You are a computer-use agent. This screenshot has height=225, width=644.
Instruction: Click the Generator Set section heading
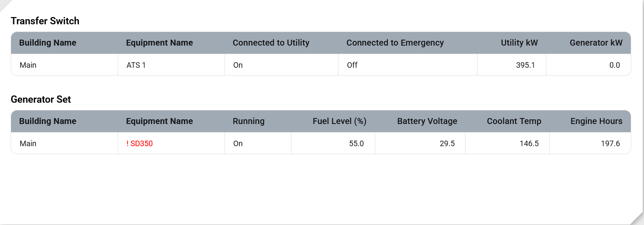(41, 99)
